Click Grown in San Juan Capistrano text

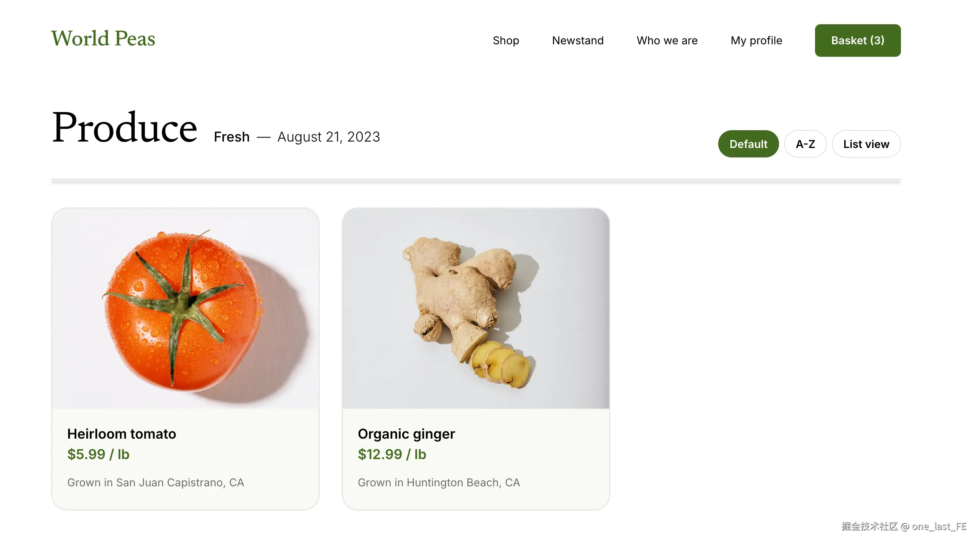tap(156, 482)
